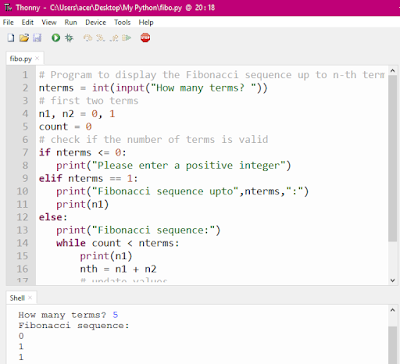Click 'Please enter a positive integer' string
Screen dimensions: 400x364
click(x=188, y=165)
